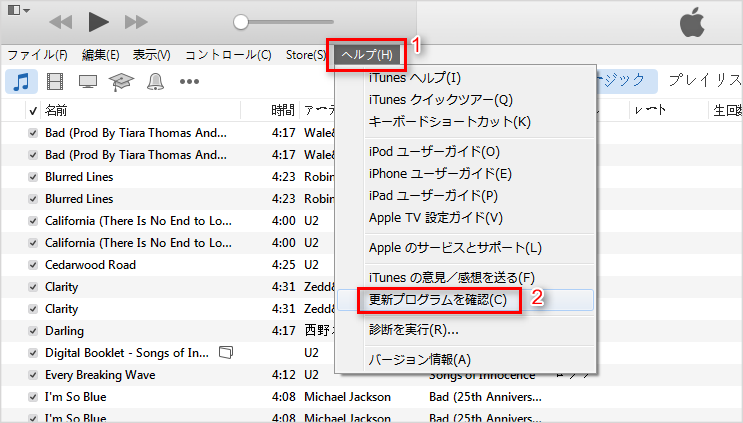Switch to プレイリスト tab
743x423 pixels.
click(x=705, y=81)
